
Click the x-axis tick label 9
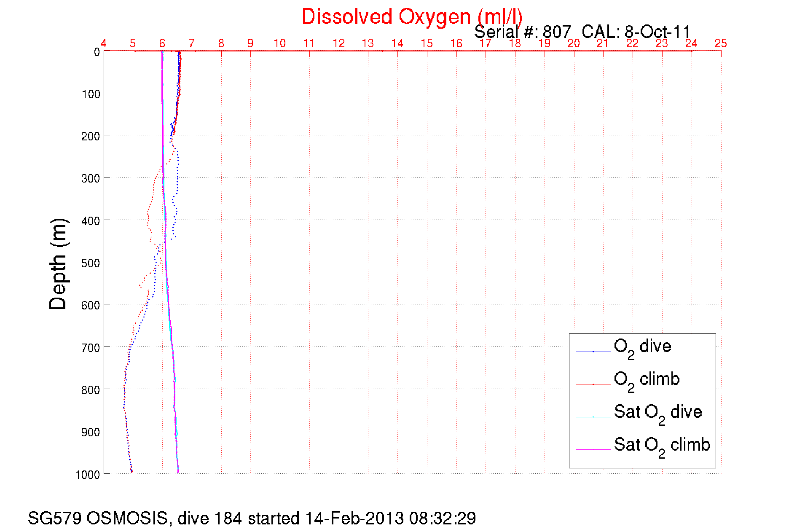tap(250, 43)
